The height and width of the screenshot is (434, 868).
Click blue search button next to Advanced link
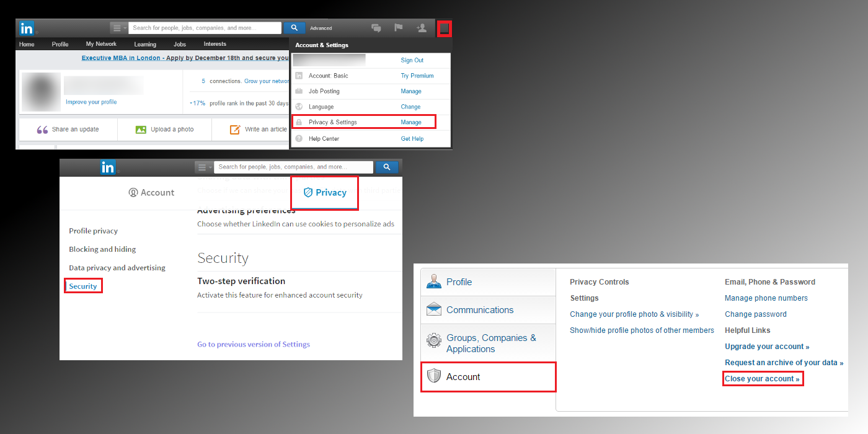294,28
